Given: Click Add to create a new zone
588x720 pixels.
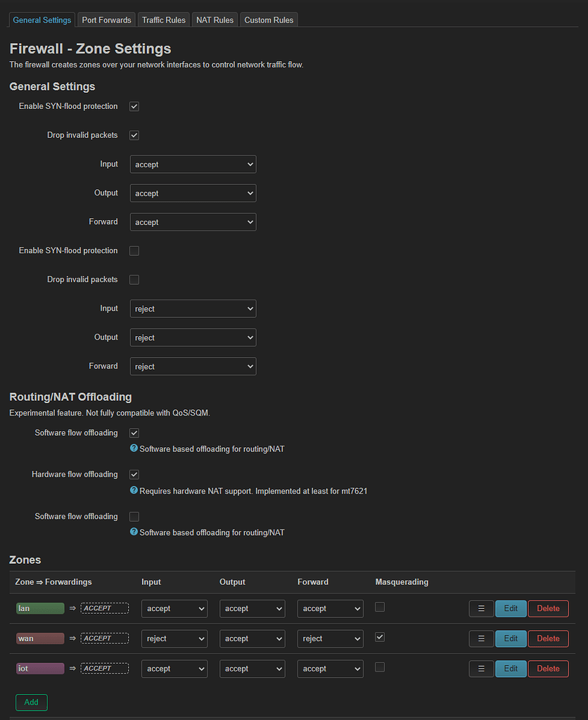Looking at the screenshot, I should click(x=31, y=702).
